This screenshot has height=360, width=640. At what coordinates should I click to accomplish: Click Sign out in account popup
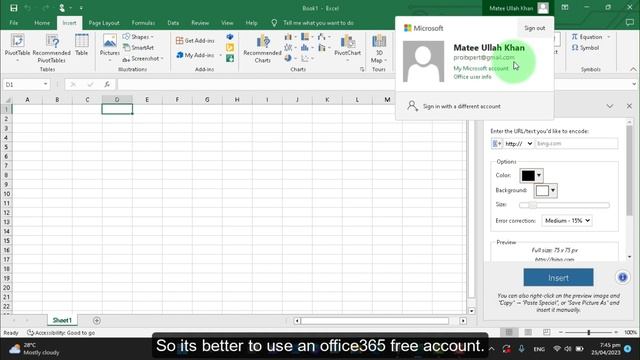[534, 28]
